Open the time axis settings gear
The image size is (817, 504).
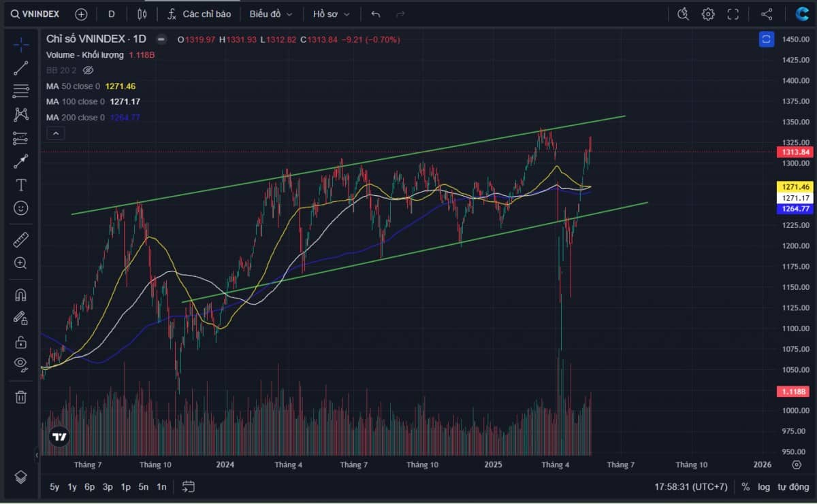797,465
